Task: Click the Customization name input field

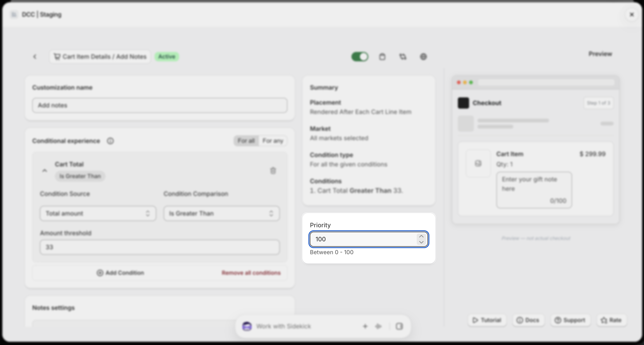Action: click(159, 105)
